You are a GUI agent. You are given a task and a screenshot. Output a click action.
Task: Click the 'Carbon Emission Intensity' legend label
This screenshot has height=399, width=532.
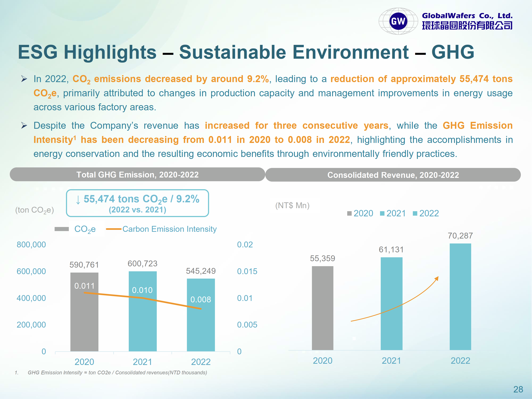click(170, 229)
